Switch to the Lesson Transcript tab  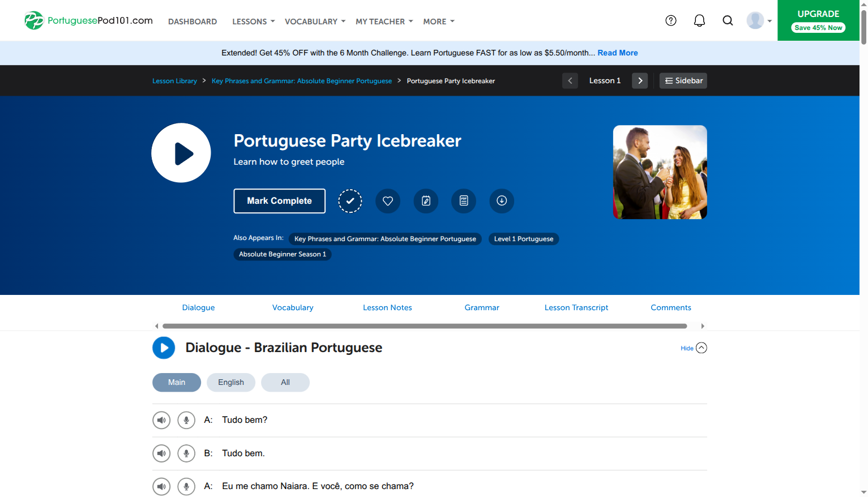click(x=576, y=307)
